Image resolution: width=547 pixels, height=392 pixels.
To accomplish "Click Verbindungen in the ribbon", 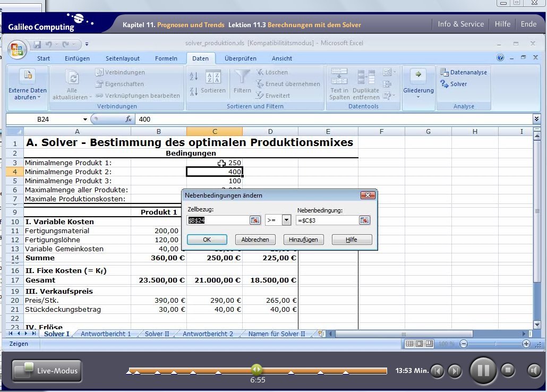I will 121,72.
